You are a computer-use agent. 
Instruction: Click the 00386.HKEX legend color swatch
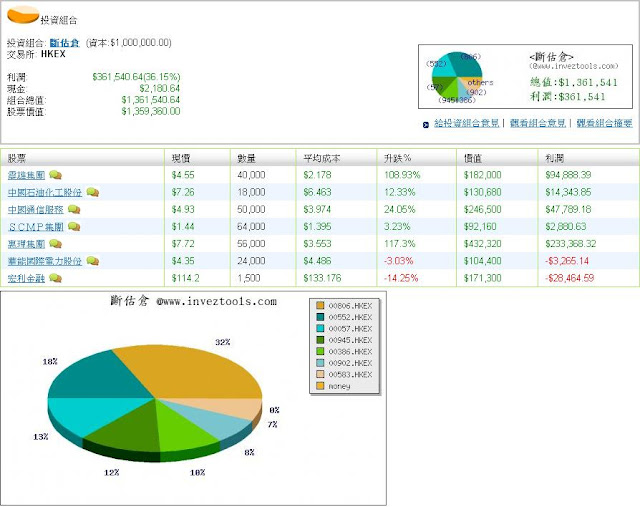coord(320,351)
